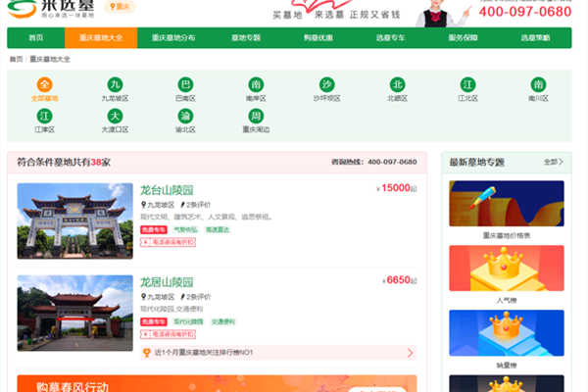Screen dimensions: 588x392
Task: Filter by 巴南区 district icon
Action: click(185, 84)
